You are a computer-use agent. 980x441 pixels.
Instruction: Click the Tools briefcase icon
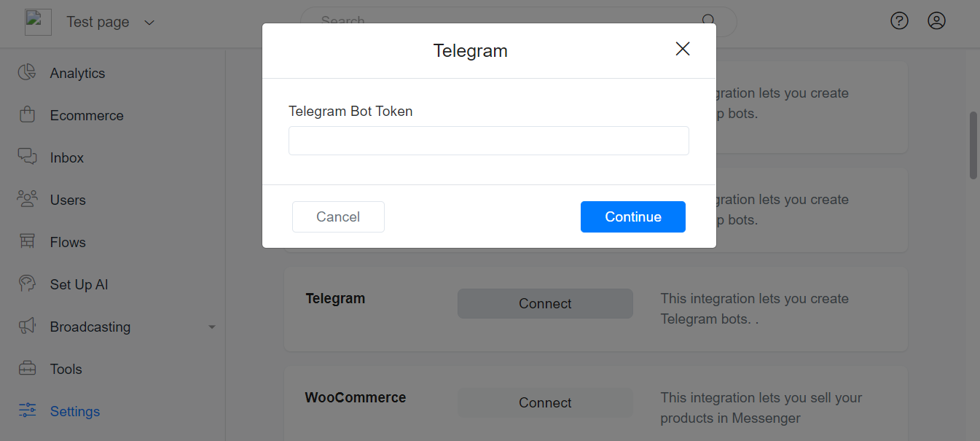click(x=27, y=368)
